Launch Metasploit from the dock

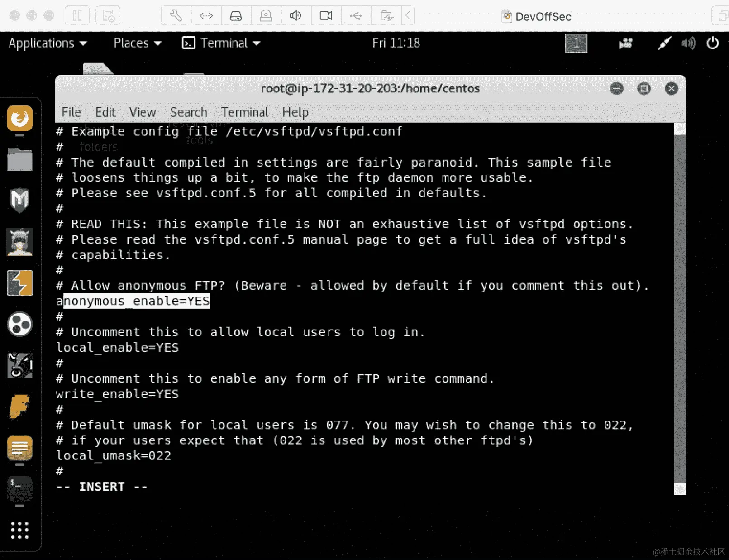coord(19,200)
